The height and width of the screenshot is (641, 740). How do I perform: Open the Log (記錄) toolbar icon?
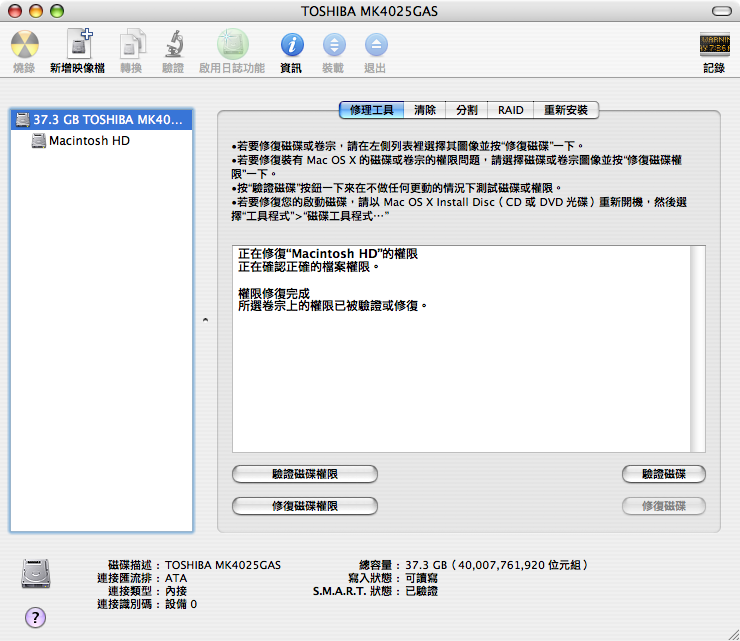[715, 44]
